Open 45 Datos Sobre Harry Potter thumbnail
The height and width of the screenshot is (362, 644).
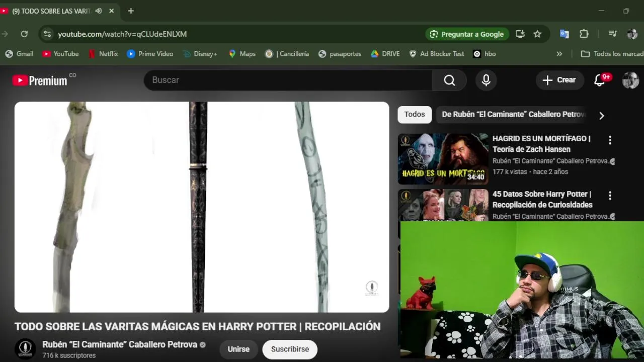click(x=443, y=205)
